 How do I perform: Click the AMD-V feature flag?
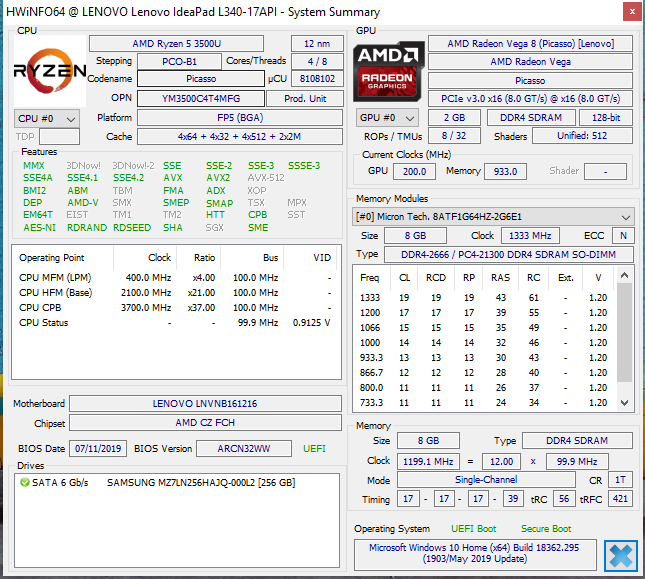83,203
